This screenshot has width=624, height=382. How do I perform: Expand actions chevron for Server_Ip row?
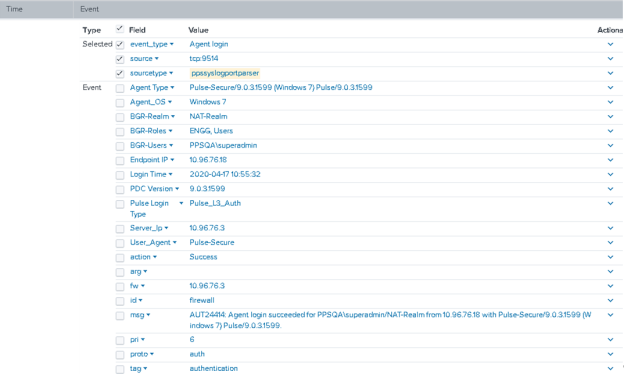[610, 228]
